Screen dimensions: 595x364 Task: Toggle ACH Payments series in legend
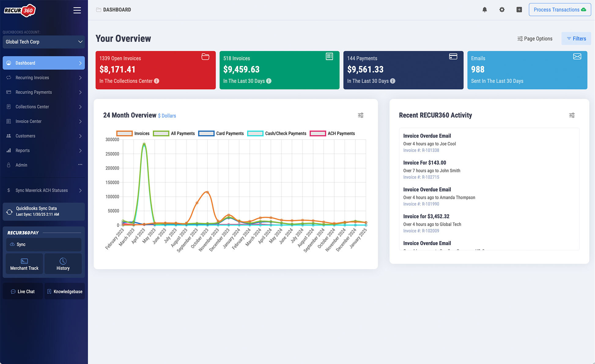332,133
